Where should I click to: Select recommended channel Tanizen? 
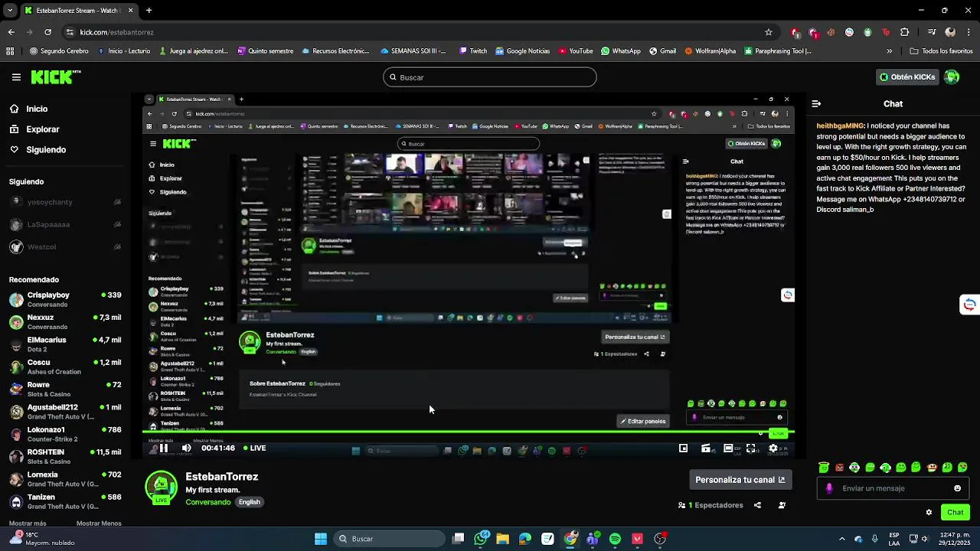click(65, 501)
